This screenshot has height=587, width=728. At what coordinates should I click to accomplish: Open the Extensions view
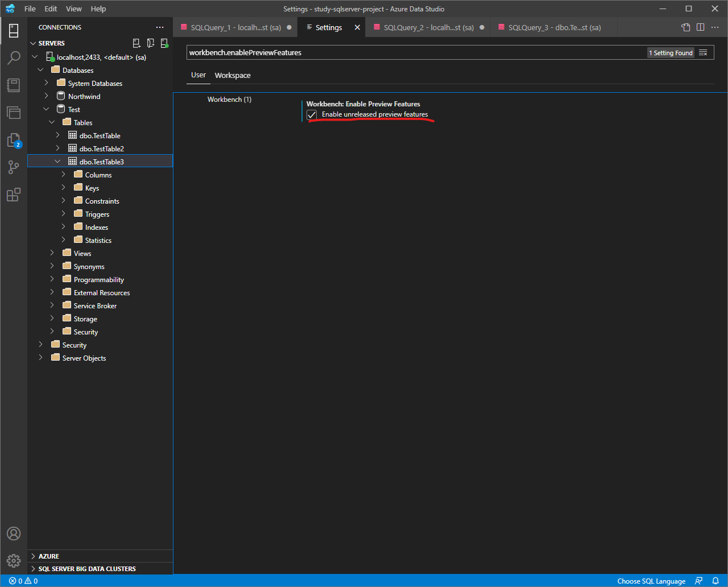pos(14,195)
